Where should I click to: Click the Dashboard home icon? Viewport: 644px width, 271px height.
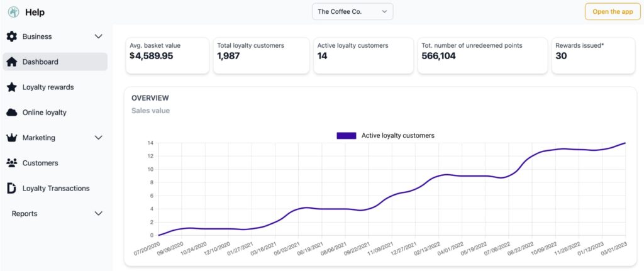tap(11, 62)
